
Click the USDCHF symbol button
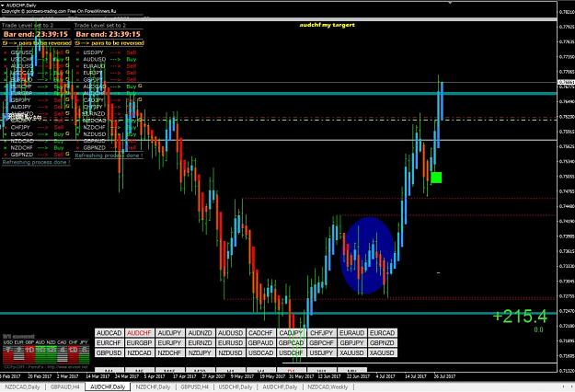[x=291, y=352]
